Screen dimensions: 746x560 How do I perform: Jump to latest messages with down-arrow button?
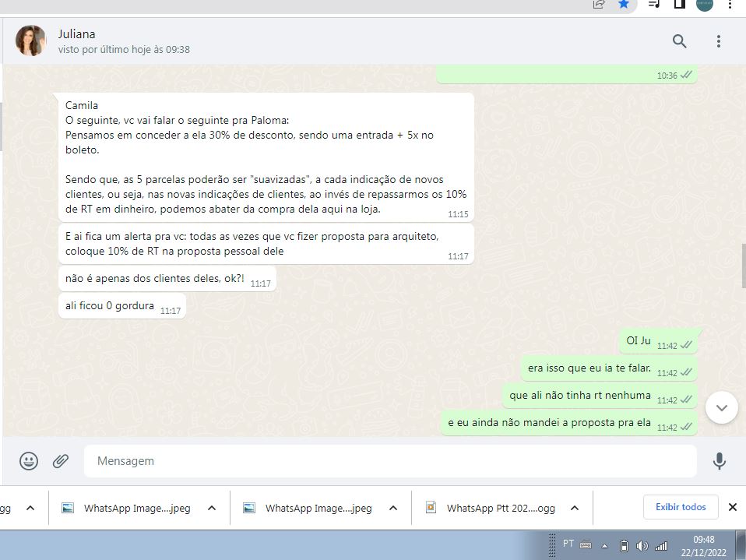click(722, 407)
